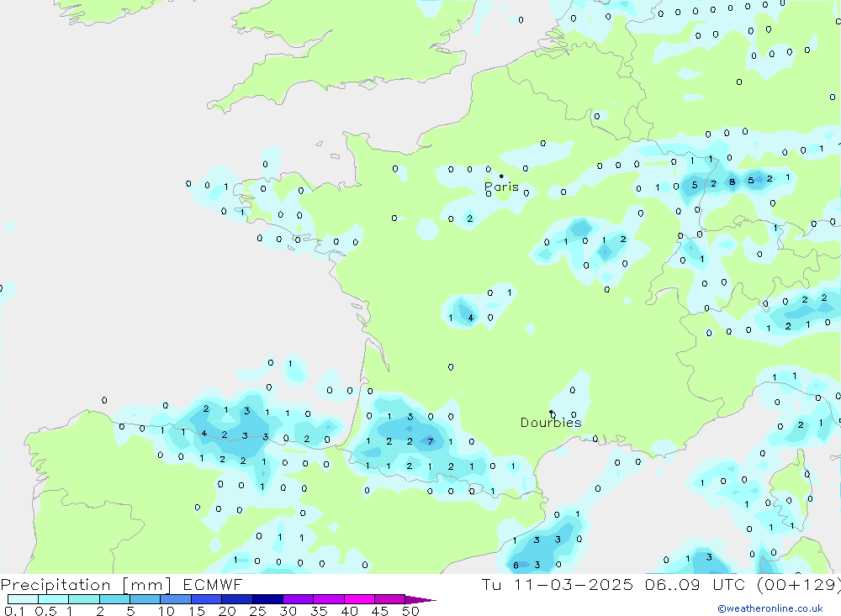Viewport: 841px width, 616px height.
Task: Pick the 10–15 mm legend swatch
Action: coord(176,599)
